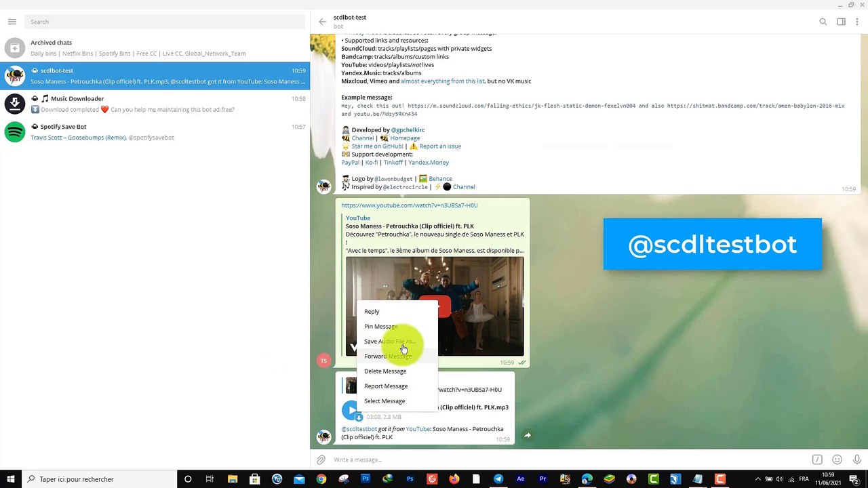The image size is (868, 488).
Task: Open Cortana from the taskbar
Action: coord(188,479)
